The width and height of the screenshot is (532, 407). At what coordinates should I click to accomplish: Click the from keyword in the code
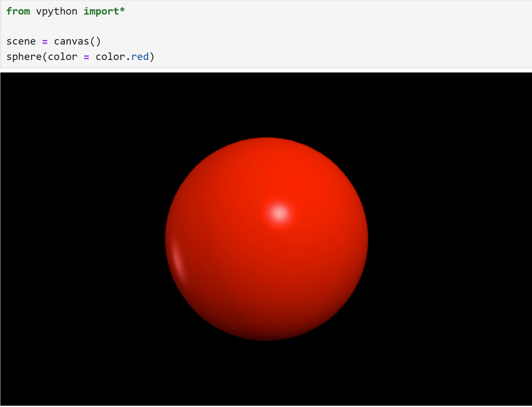pos(18,11)
